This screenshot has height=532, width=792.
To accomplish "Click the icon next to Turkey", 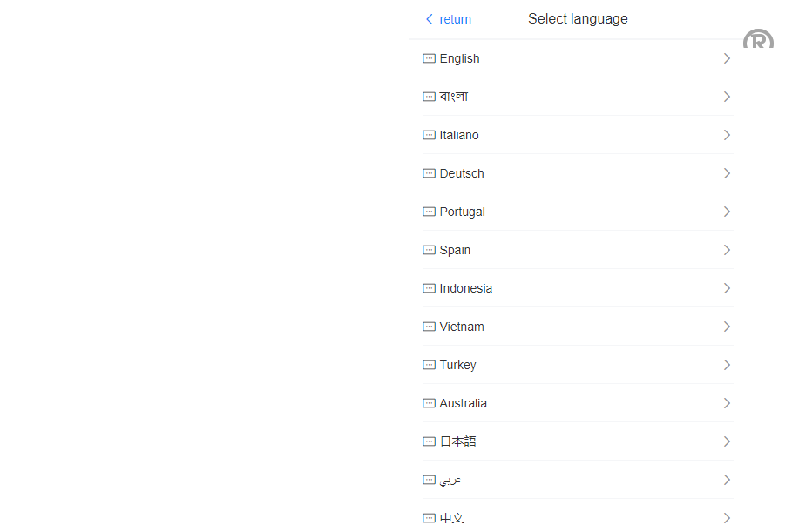I will click(x=429, y=365).
